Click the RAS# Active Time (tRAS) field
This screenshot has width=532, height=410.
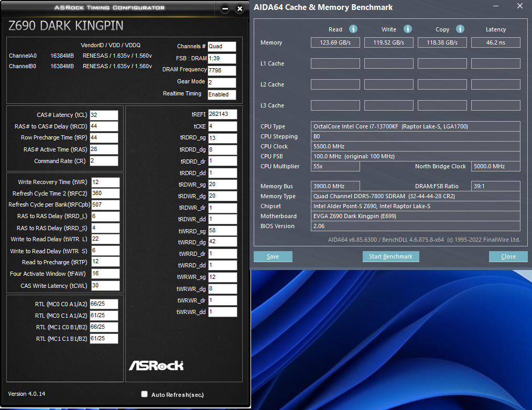[x=104, y=149]
